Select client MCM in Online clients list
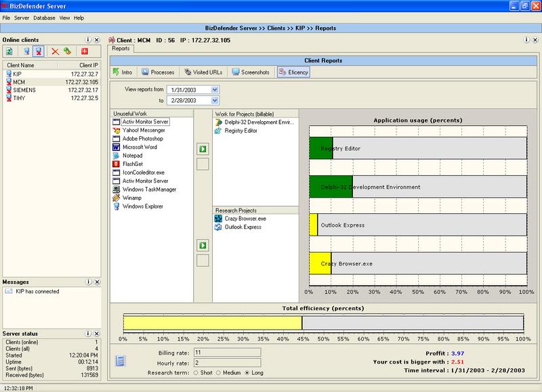Screen dimensions: 542x392 52,82
